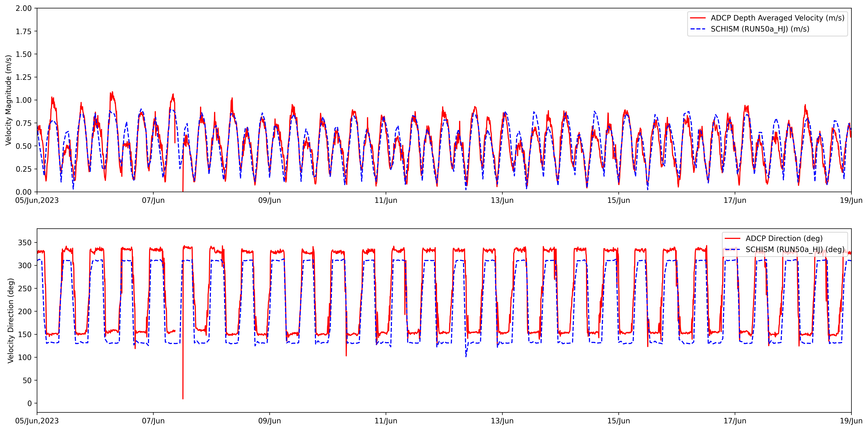Click the 350 y-axis tick on the direction plot
The width and height of the screenshot is (868, 430).
[25, 243]
